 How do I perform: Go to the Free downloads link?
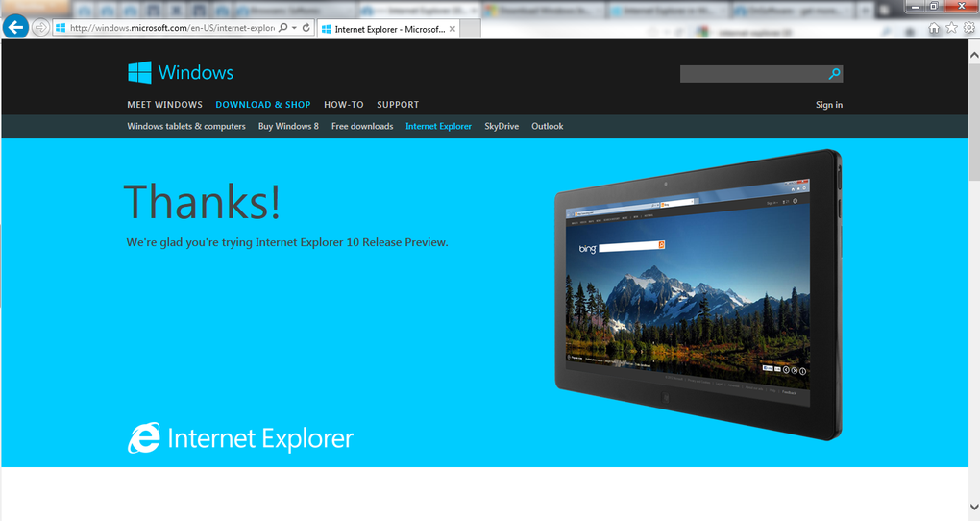pos(362,126)
